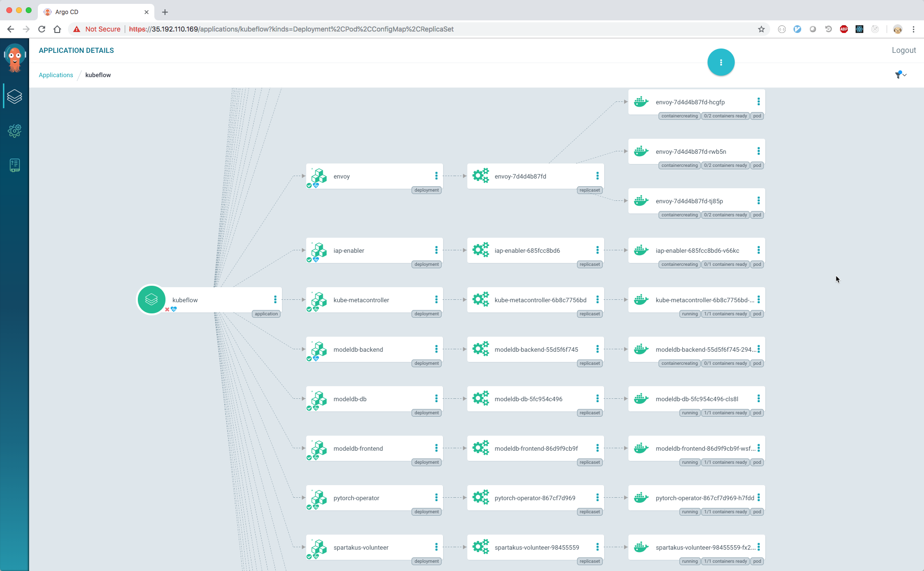Image resolution: width=924 pixels, height=571 pixels.
Task: Select the modeldb-backend deployment name
Action: click(x=358, y=349)
